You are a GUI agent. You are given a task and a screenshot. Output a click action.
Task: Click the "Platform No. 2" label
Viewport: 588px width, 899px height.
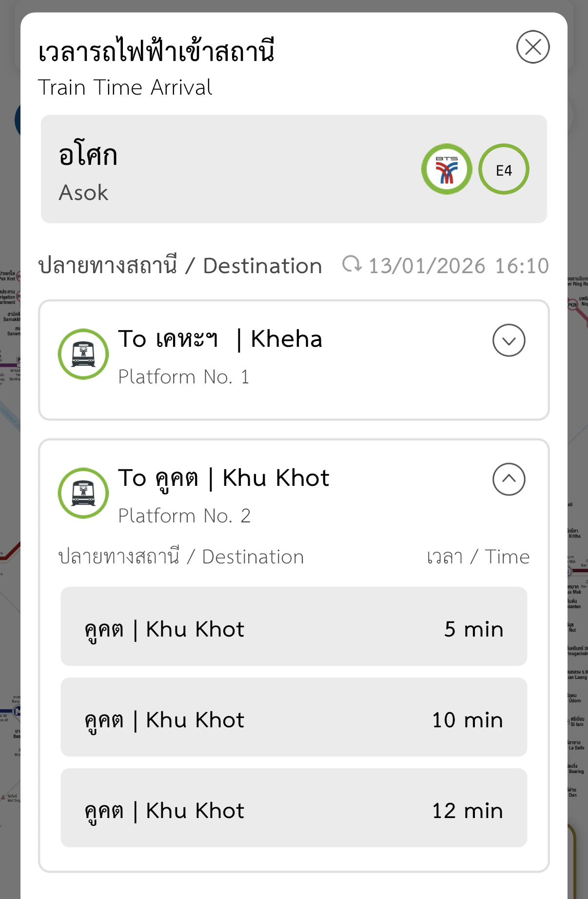184,516
